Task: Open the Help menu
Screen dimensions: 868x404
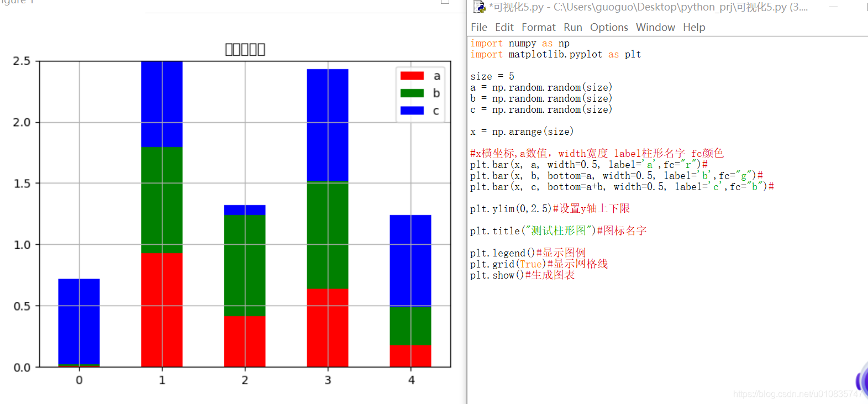Action: point(694,27)
